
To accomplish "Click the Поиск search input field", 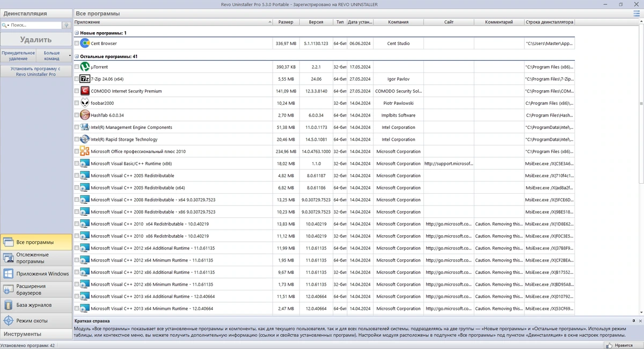I will 36,25.
